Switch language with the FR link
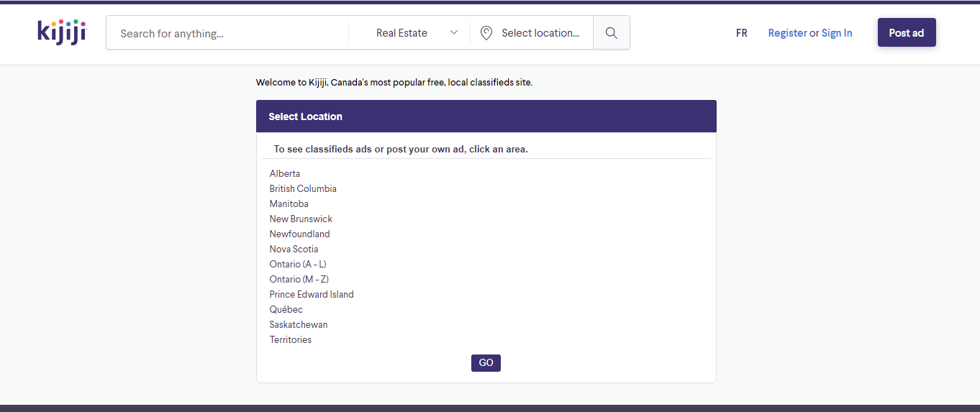The image size is (980, 412). 742,33
